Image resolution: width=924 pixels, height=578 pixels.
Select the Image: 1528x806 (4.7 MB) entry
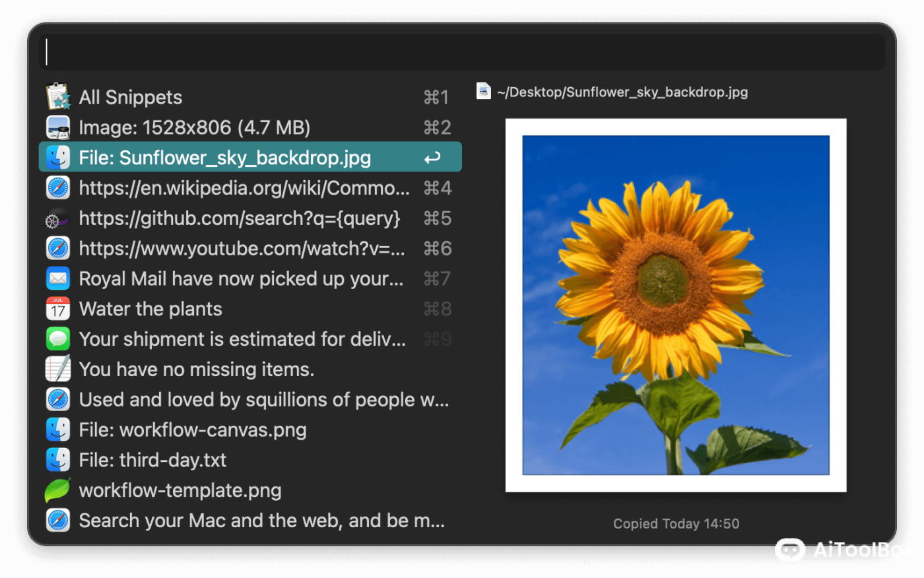pos(194,127)
